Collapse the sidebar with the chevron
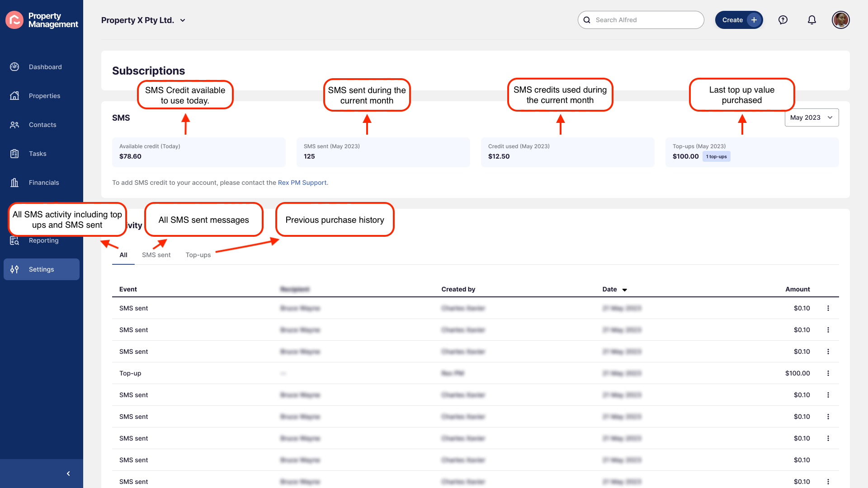Screen dimensions: 868x488 (68, 474)
